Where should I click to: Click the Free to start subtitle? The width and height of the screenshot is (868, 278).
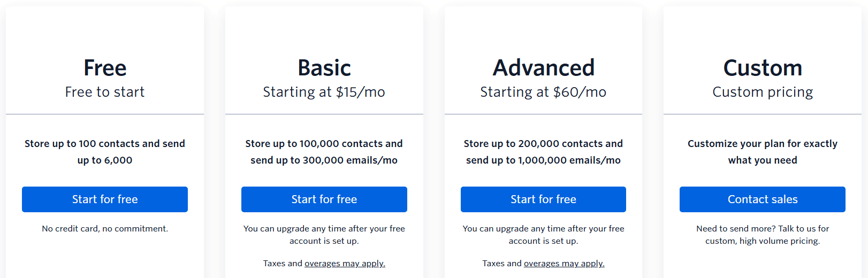pyautogui.click(x=105, y=92)
